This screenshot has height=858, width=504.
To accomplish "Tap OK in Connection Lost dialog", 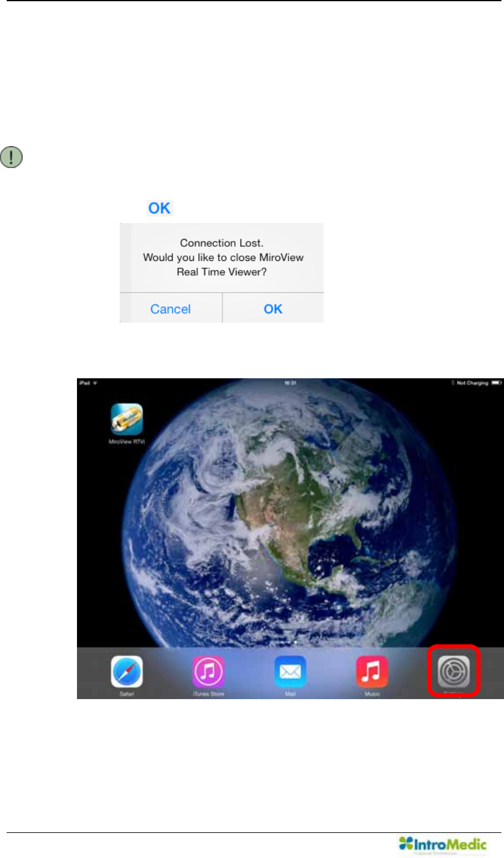I will click(x=273, y=309).
